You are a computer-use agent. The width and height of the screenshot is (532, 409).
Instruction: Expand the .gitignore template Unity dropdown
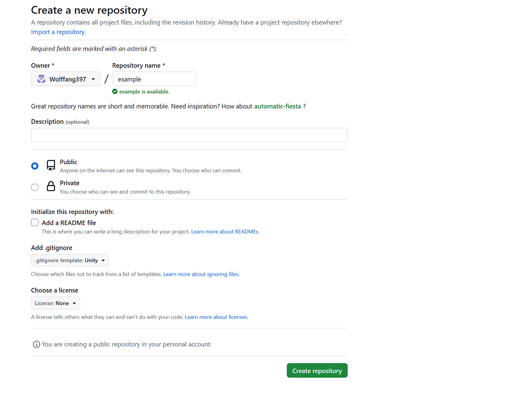click(x=70, y=261)
